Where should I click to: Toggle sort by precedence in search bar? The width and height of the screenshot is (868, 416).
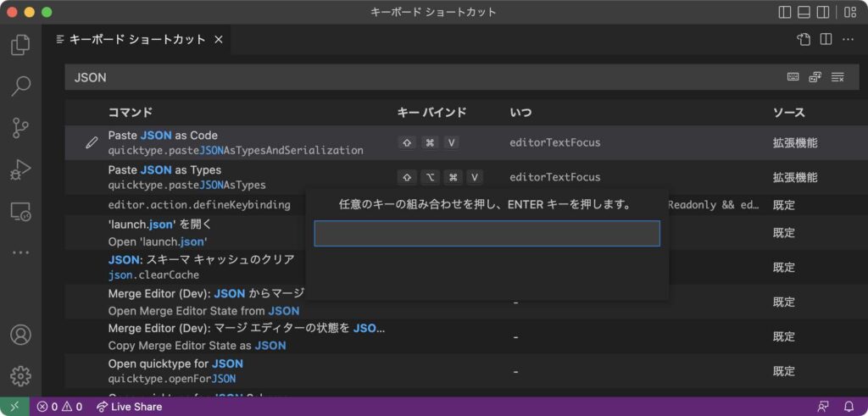(x=815, y=77)
